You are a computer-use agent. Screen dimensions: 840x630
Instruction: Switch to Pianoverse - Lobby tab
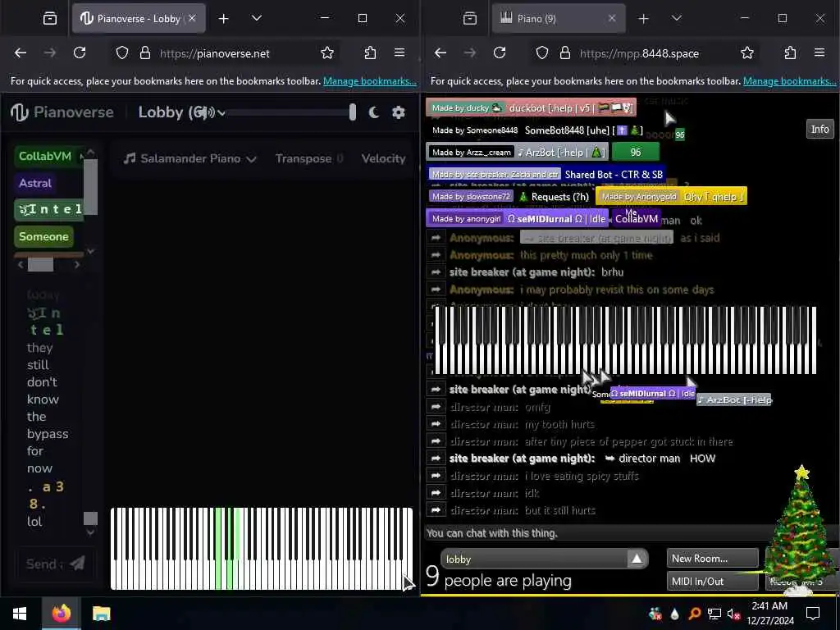(x=138, y=18)
